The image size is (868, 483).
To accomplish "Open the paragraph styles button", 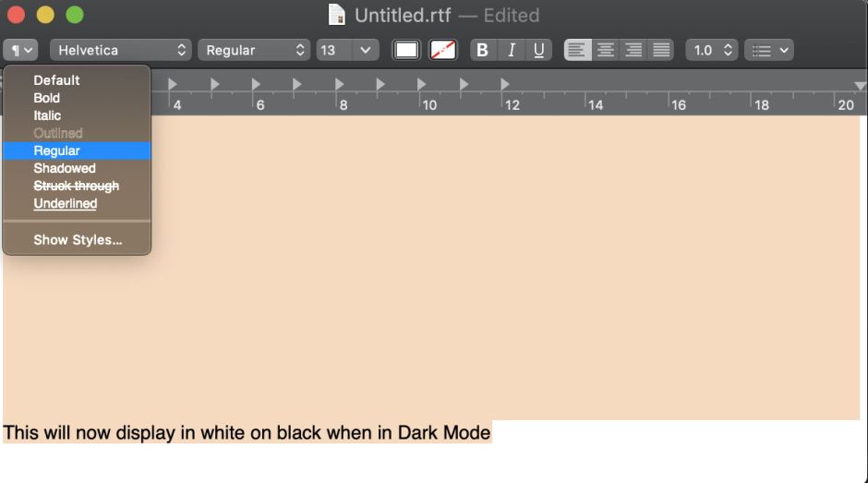I will click(x=20, y=50).
